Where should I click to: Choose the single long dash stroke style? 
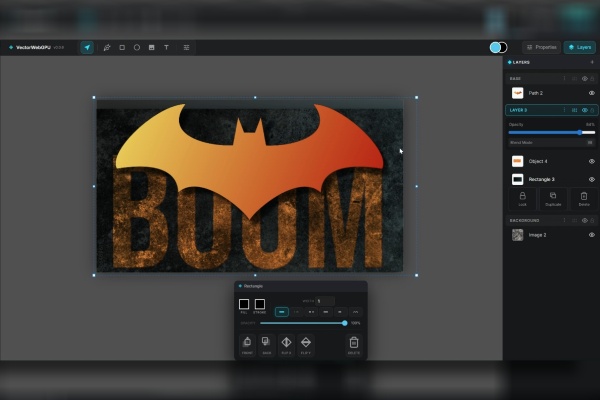point(326,312)
